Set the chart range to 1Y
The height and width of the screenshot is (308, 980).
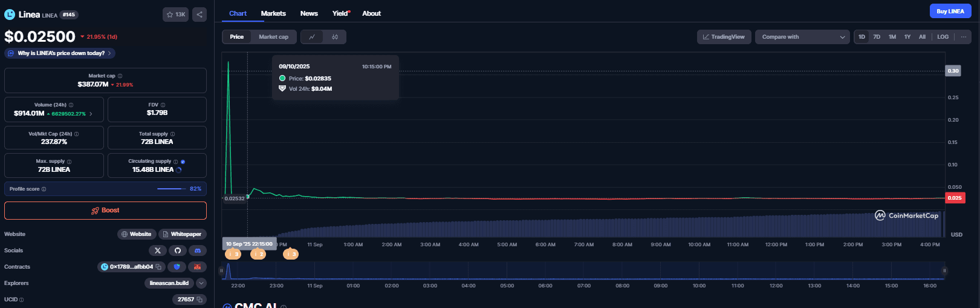point(907,37)
